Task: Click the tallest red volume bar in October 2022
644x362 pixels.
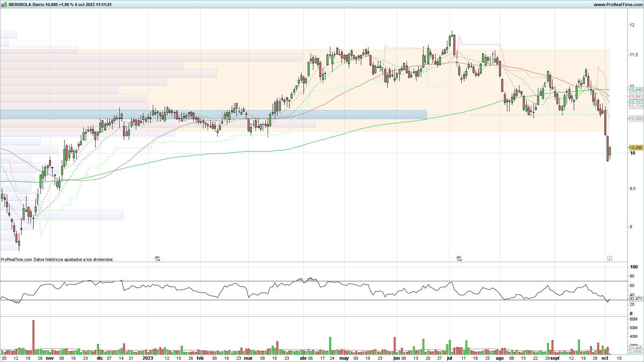Action: pyautogui.click(x=33, y=337)
